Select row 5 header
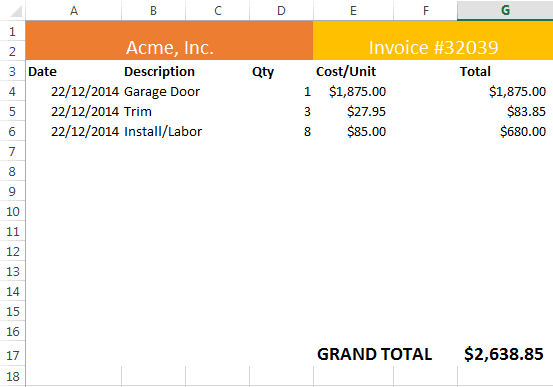Image resolution: width=553 pixels, height=387 pixels. pyautogui.click(x=13, y=111)
